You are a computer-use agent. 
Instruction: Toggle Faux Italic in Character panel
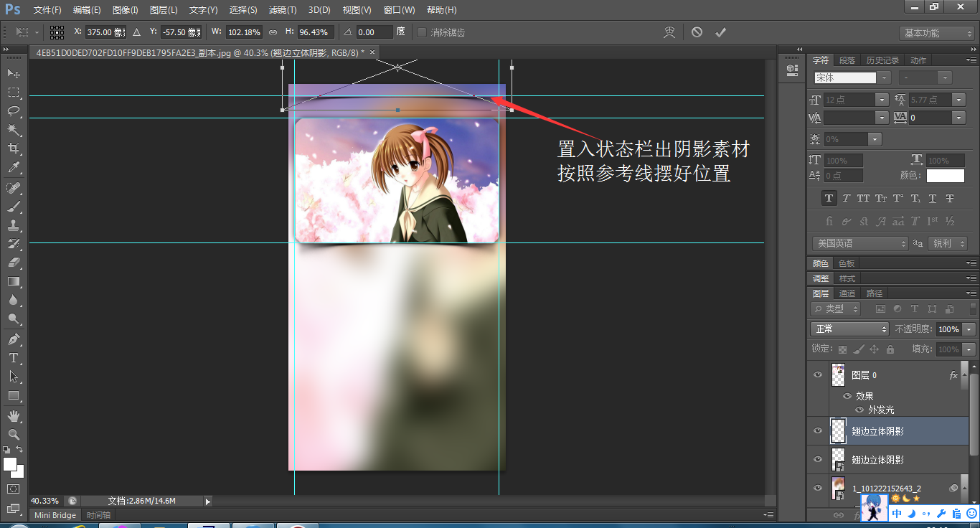tap(847, 198)
